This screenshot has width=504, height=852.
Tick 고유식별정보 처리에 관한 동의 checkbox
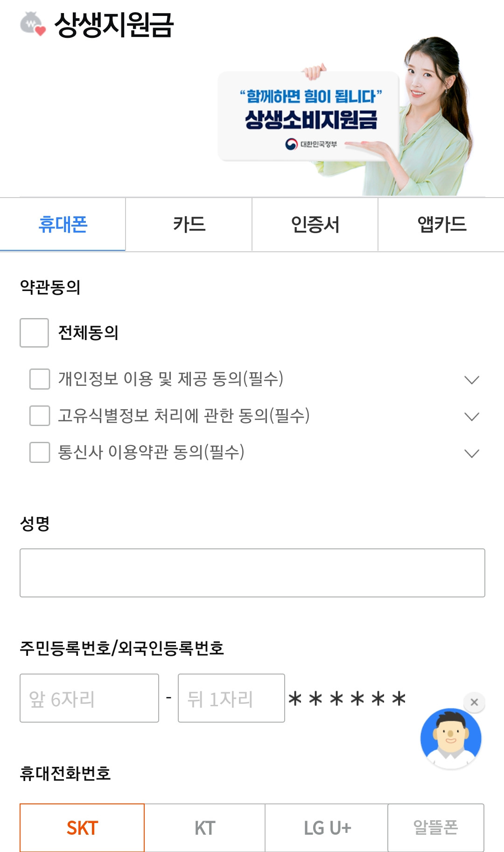(40, 415)
